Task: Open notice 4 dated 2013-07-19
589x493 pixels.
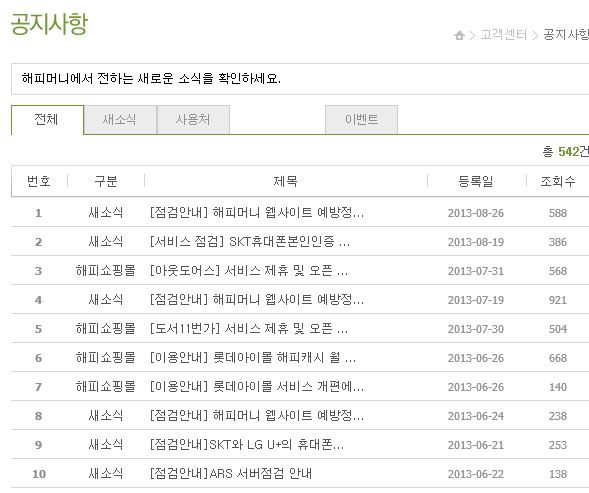Action: (x=257, y=299)
